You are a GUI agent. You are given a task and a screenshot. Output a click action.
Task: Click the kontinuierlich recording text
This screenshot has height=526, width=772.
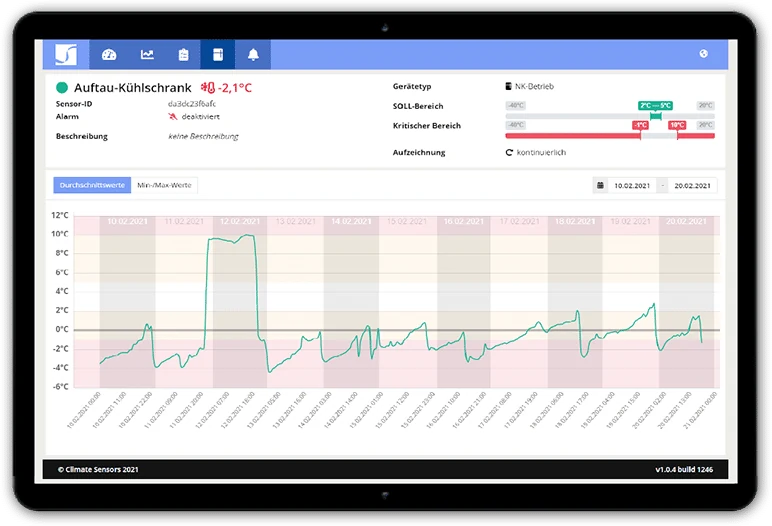click(541, 153)
